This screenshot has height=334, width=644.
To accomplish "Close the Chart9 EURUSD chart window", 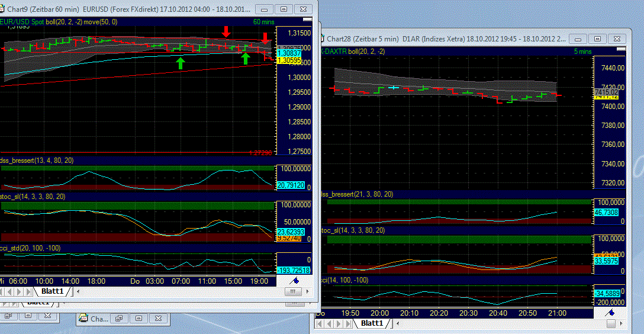I will (303, 9).
